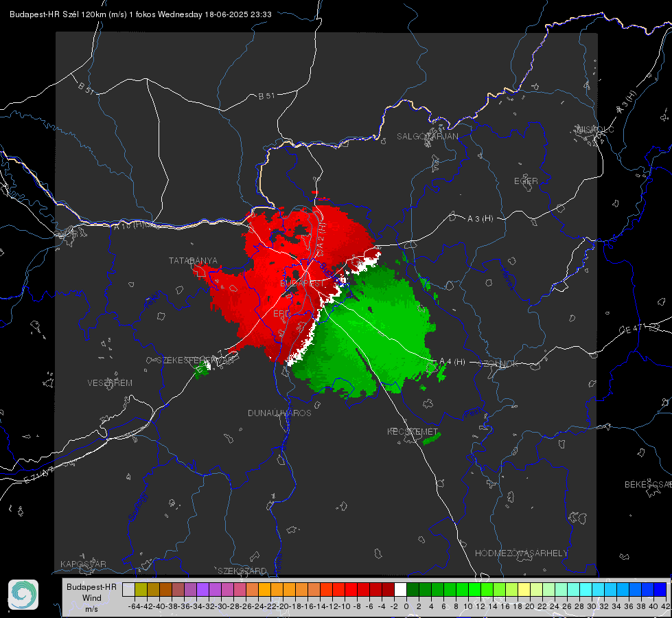Click the EGER city label
The height and width of the screenshot is (618, 672).
(x=526, y=181)
